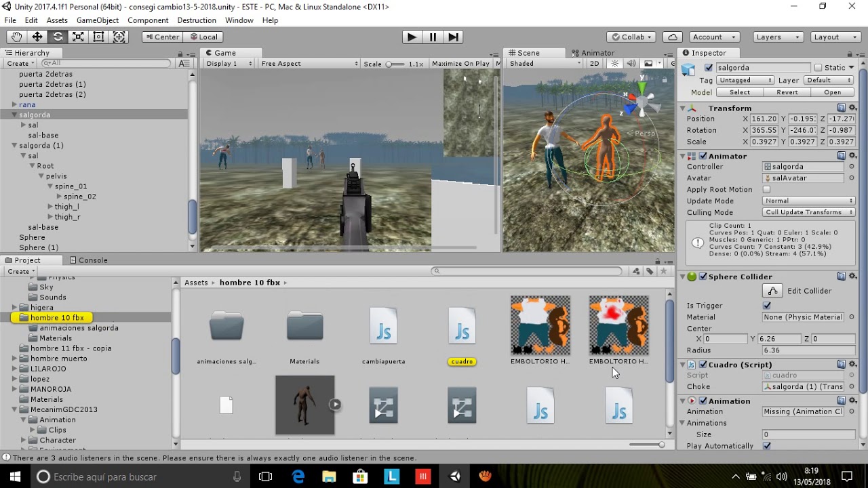Toggle Is Trigger checkbox
Image resolution: width=868 pixels, height=488 pixels.
[767, 306]
